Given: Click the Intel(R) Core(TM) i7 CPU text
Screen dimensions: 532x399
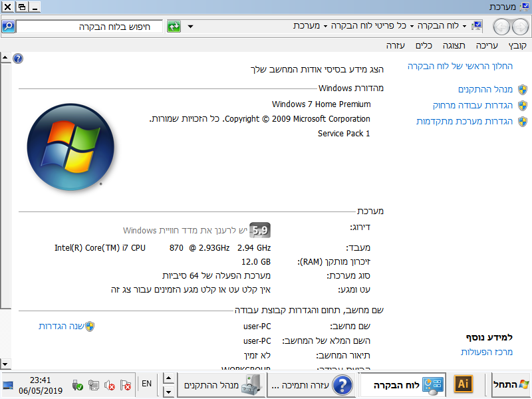Looking at the screenshot, I should tap(100, 247).
